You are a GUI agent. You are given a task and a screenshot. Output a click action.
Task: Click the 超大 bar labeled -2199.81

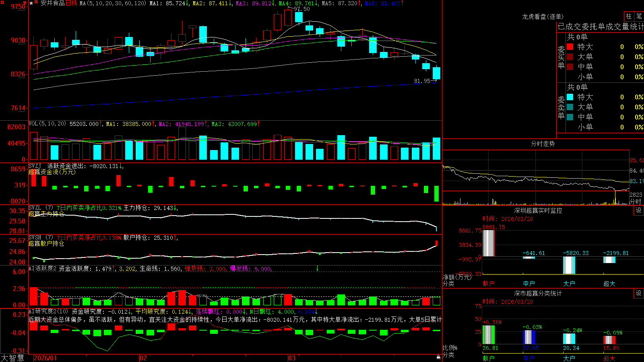(x=609, y=260)
